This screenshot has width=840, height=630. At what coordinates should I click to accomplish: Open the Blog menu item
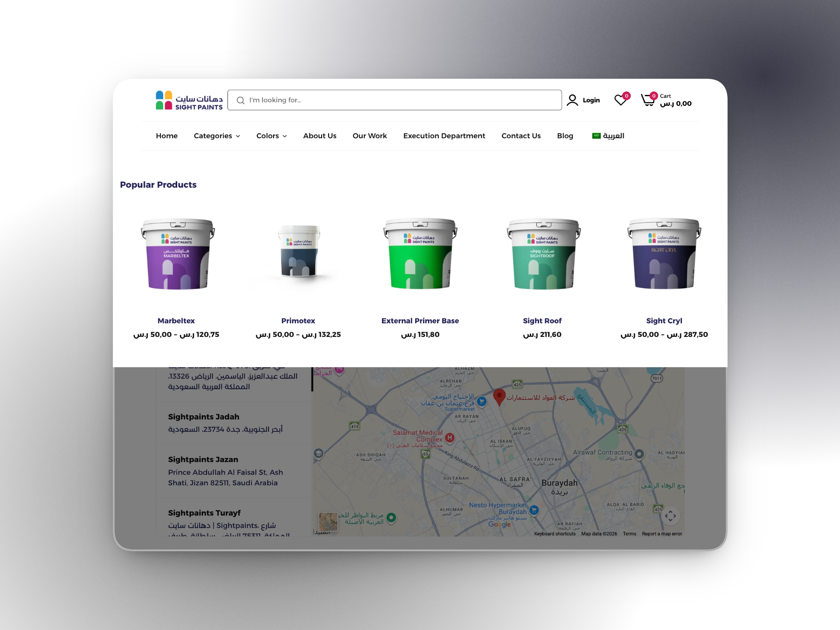coord(565,136)
